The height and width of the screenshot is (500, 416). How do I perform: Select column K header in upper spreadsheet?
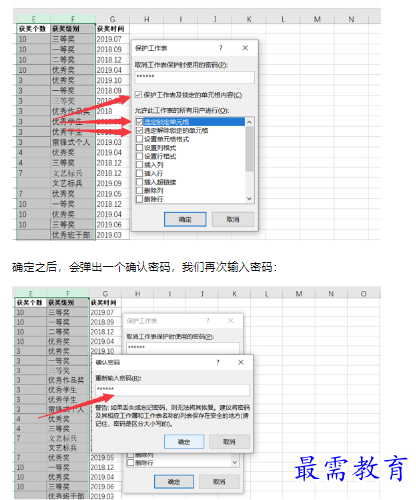249,19
